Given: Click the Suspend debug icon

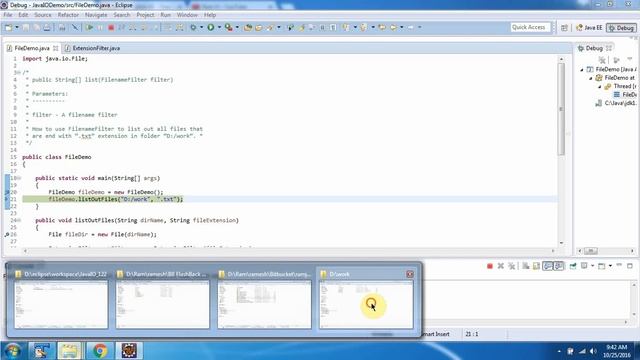Looking at the screenshot, I should coord(100,27).
